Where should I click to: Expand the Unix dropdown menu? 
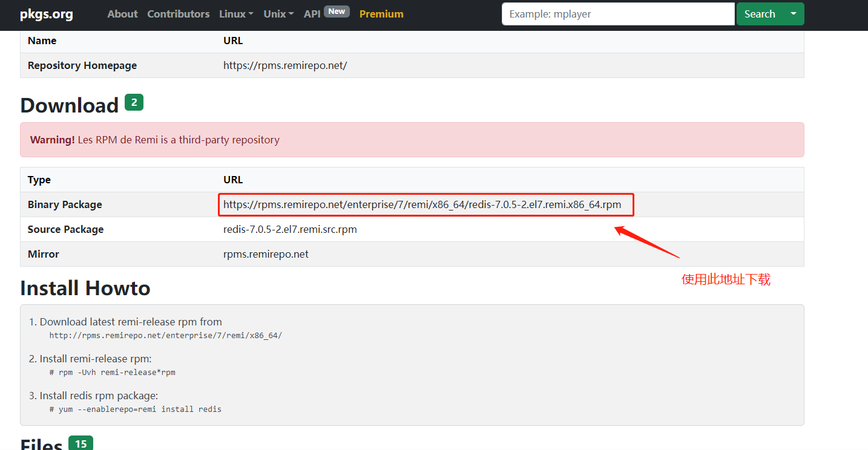pyautogui.click(x=278, y=14)
